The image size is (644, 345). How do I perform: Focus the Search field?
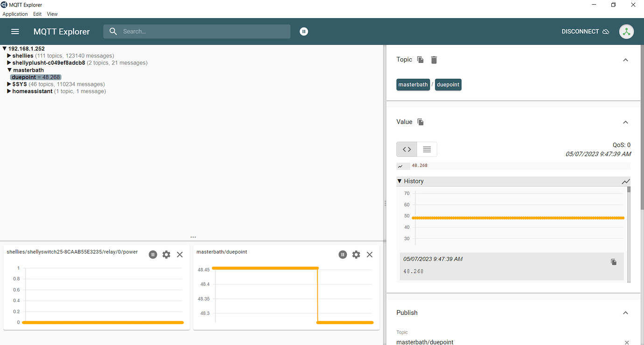[x=197, y=32]
